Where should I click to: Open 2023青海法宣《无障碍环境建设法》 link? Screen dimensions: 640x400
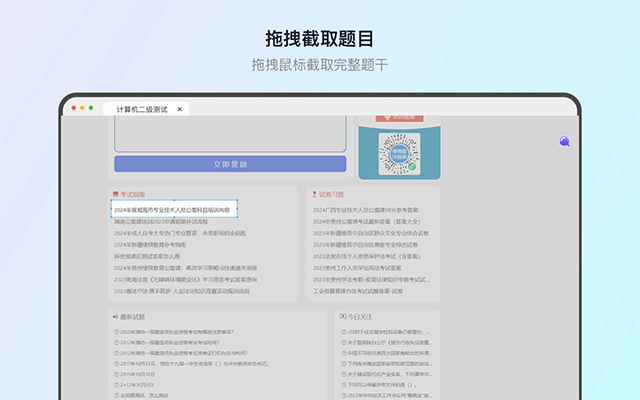click(x=185, y=280)
